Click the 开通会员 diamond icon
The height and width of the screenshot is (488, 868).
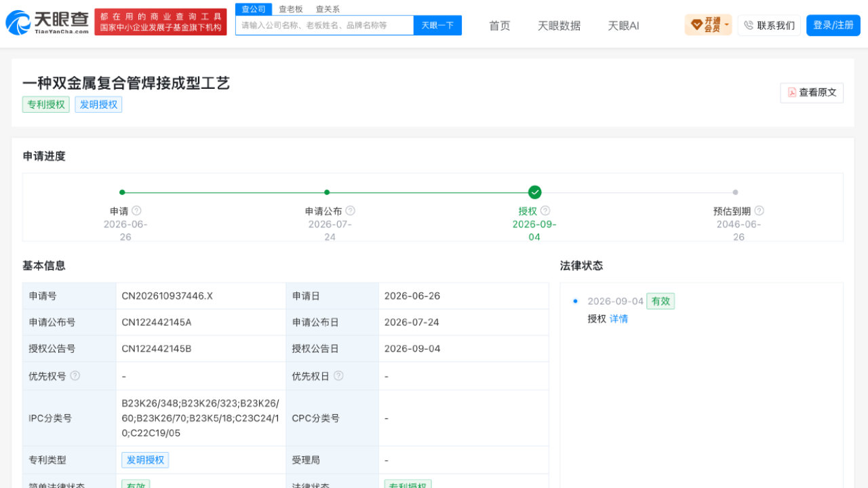click(696, 25)
